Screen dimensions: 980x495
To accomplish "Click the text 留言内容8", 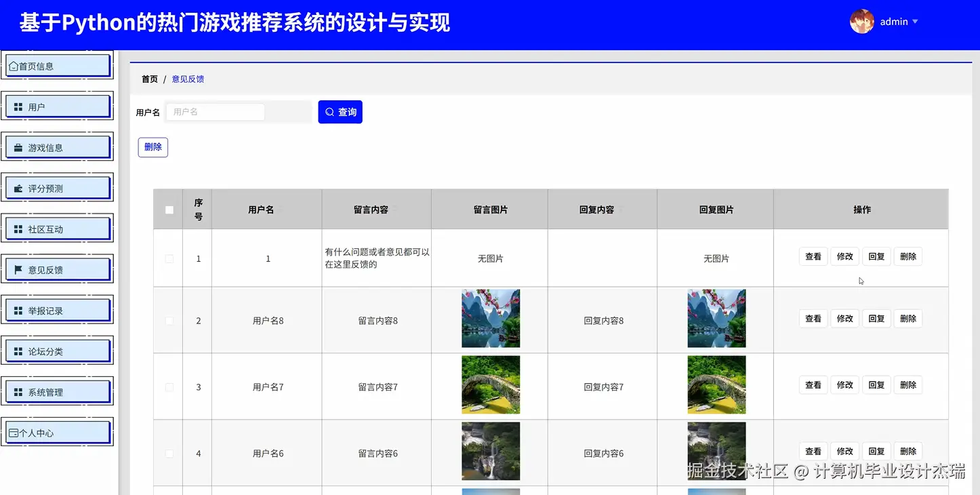I will point(378,321).
